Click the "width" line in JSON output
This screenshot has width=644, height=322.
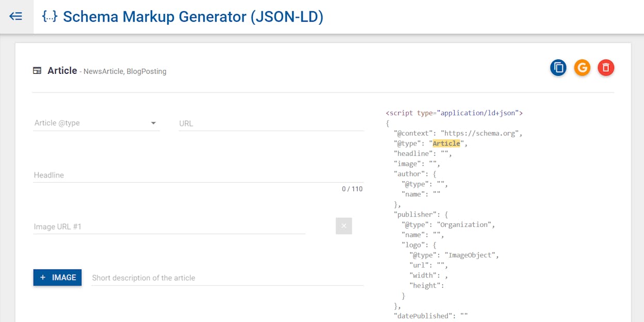(429, 275)
